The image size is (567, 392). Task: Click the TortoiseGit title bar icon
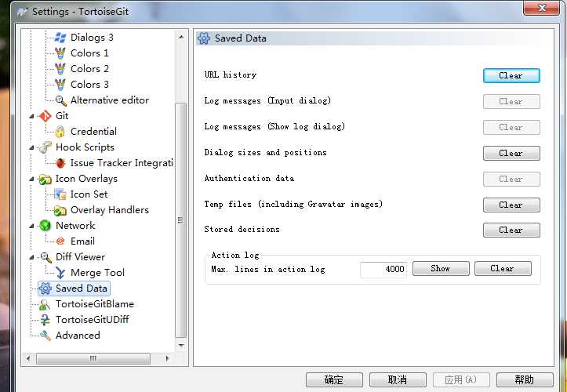[x=23, y=12]
